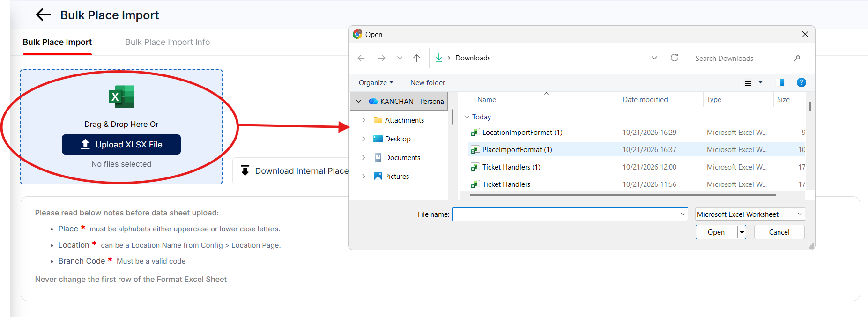Expand the Desktop folder node

tap(364, 139)
